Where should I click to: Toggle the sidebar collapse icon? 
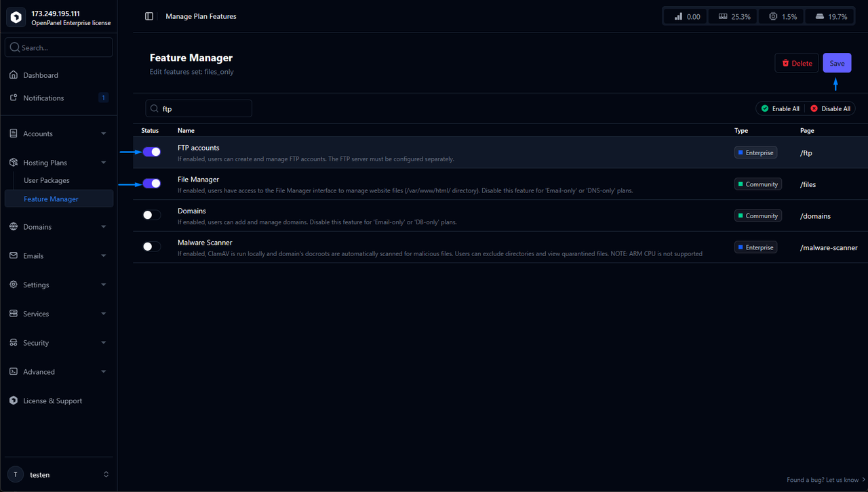(x=149, y=16)
